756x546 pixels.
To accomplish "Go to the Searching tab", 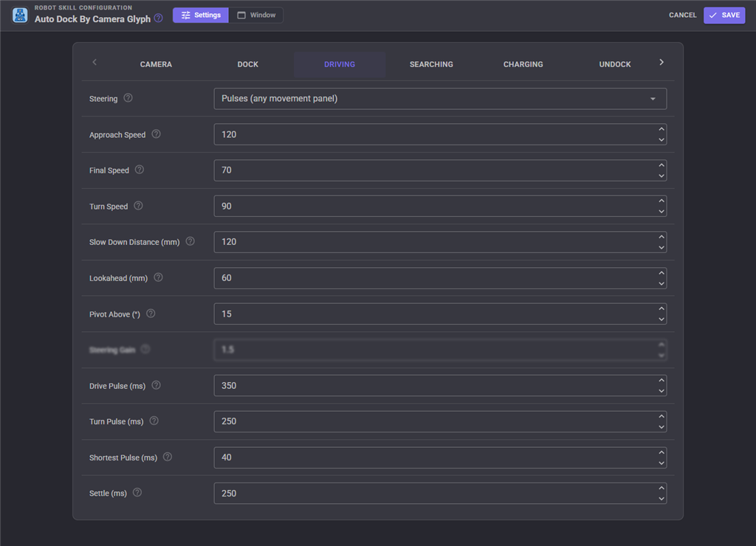I will 431,65.
